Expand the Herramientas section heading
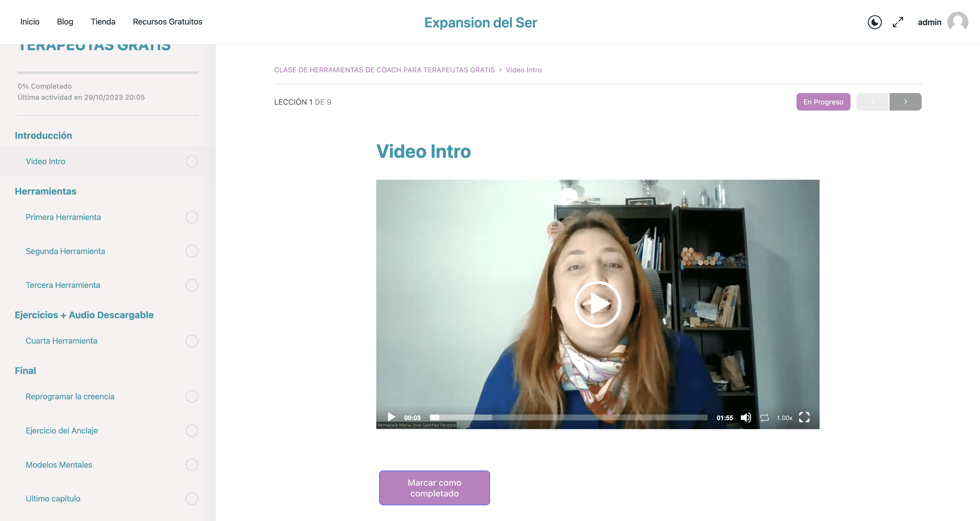The height and width of the screenshot is (521, 980). click(x=46, y=191)
